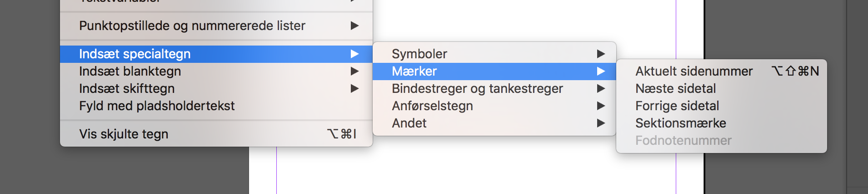
Task: Expand arrow beside Punktopstillede og nummererede lister
Action: pos(355,26)
